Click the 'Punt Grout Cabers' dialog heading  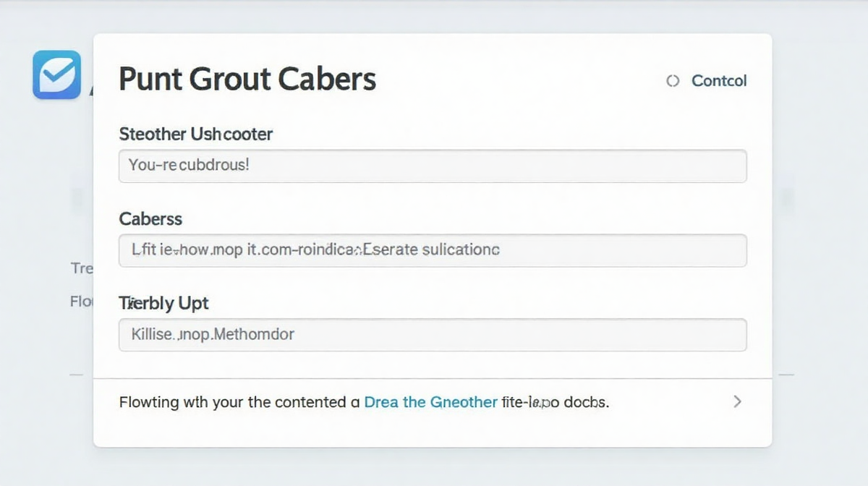coord(247,79)
